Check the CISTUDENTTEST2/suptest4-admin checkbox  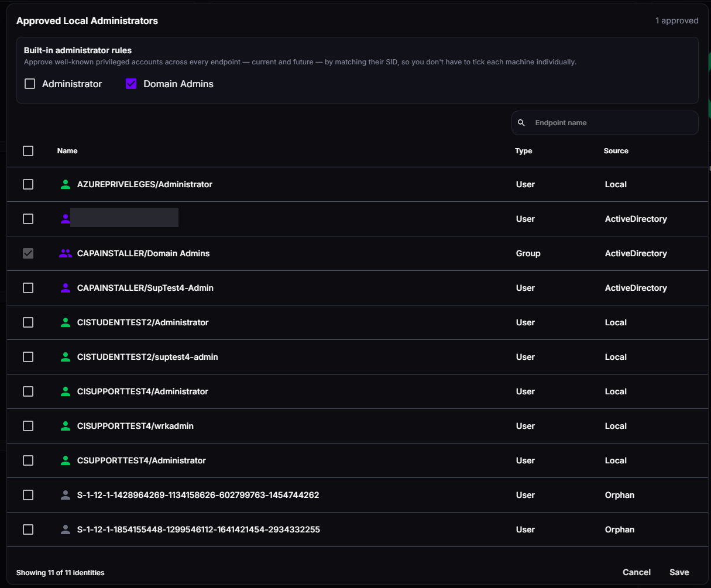(28, 357)
